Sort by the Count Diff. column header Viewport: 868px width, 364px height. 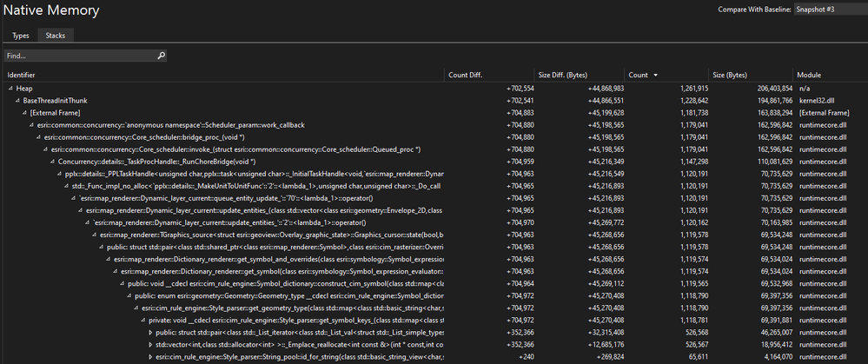(488, 75)
